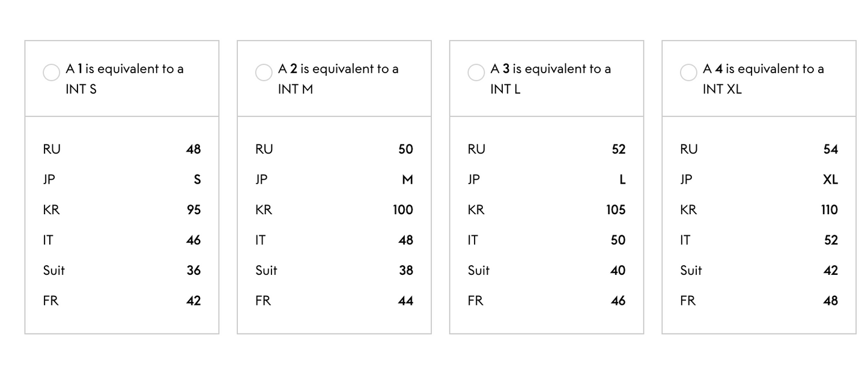Click Suit 42 value in INT XL card

coord(830,271)
